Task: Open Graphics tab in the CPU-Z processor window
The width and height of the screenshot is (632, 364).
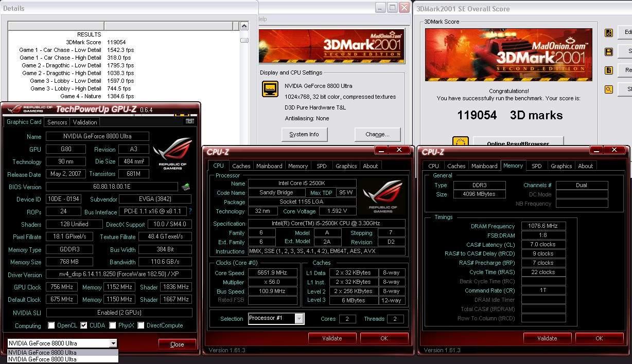Action: coord(346,166)
